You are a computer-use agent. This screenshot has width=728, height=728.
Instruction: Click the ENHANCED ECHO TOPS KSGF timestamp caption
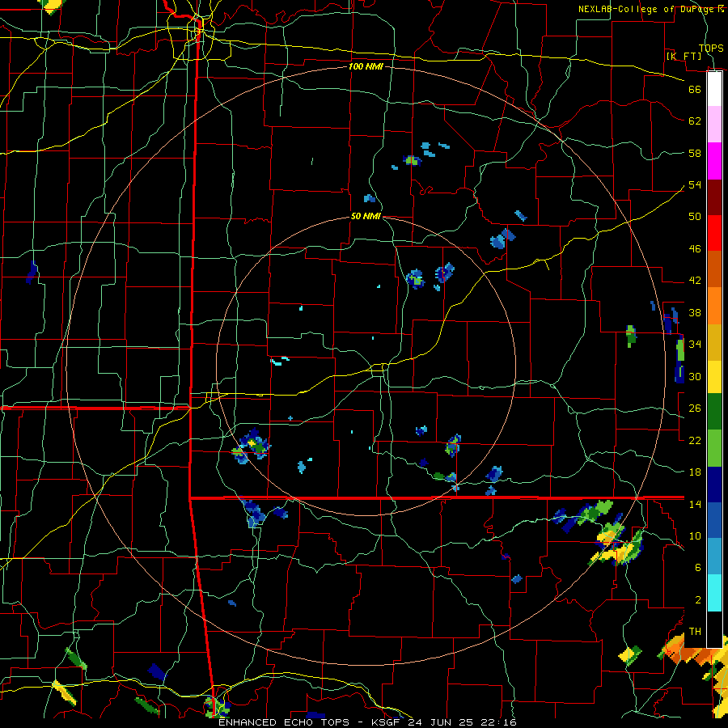coord(367,722)
